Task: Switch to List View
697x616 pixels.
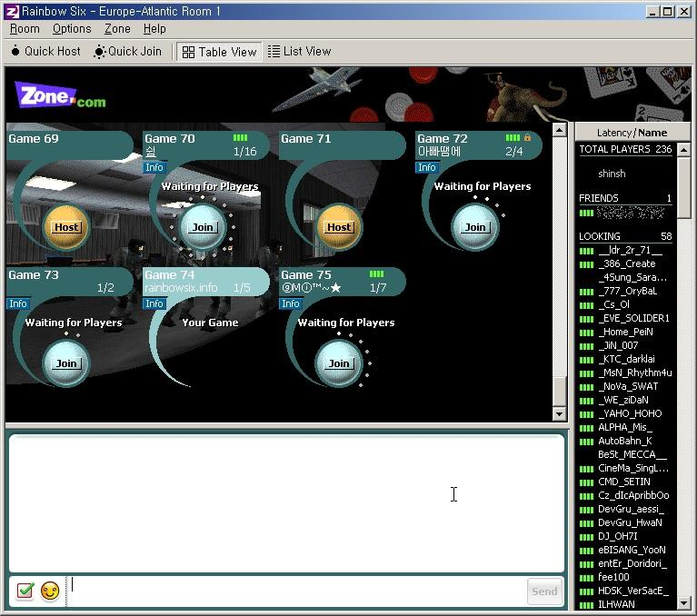Action: click(x=300, y=52)
